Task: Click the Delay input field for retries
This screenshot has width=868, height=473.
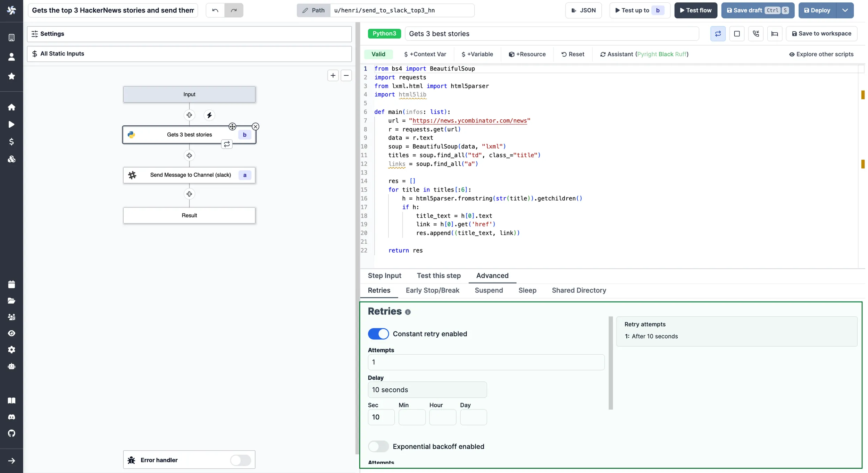Action: 427,390
